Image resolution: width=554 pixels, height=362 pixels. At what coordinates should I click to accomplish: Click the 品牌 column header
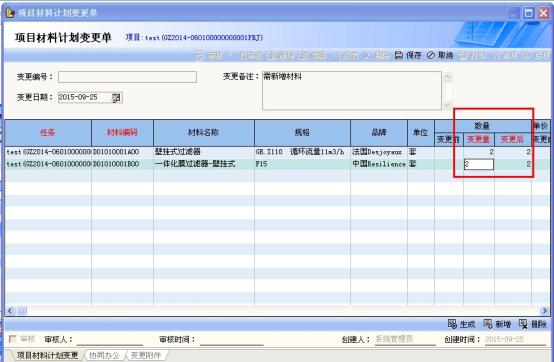379,133
